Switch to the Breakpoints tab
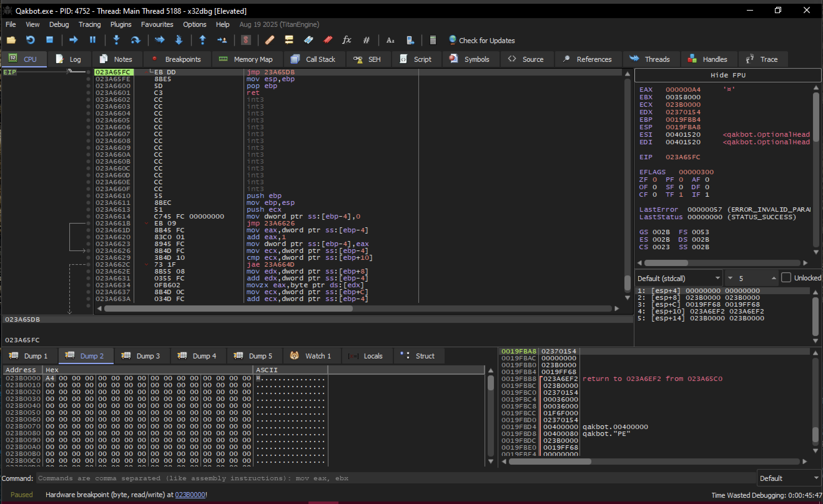Viewport: 823px width, 504px height. click(177, 59)
